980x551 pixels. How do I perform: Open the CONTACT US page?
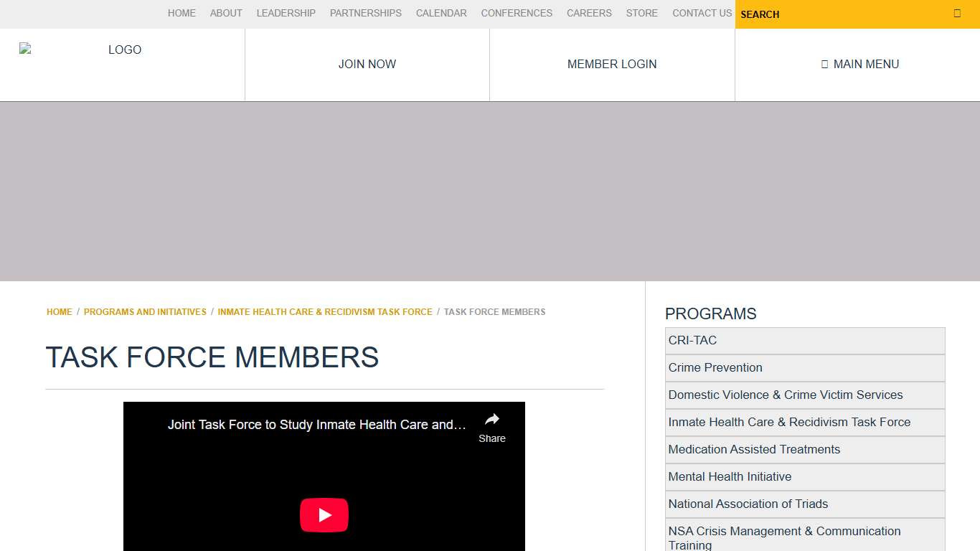click(702, 13)
